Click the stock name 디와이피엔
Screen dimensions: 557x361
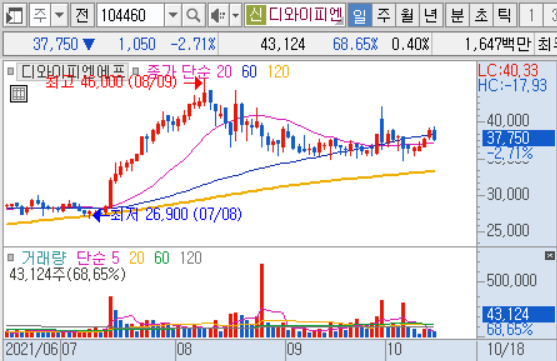[305, 15]
